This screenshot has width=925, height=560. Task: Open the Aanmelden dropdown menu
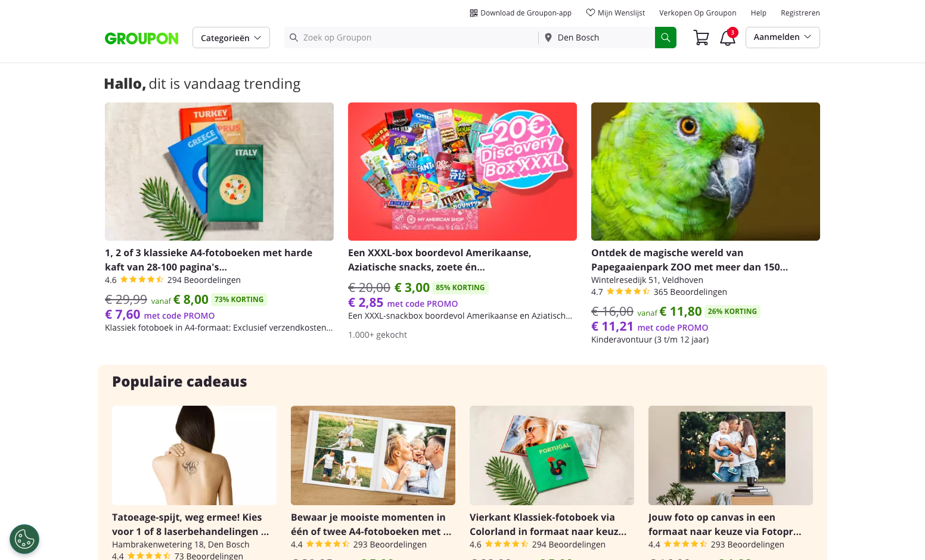(x=783, y=38)
